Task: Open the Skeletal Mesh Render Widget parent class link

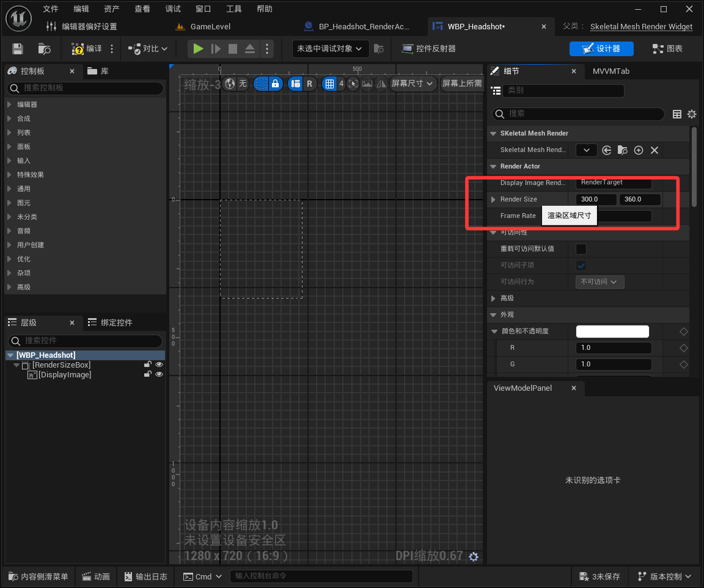Action: tap(641, 26)
